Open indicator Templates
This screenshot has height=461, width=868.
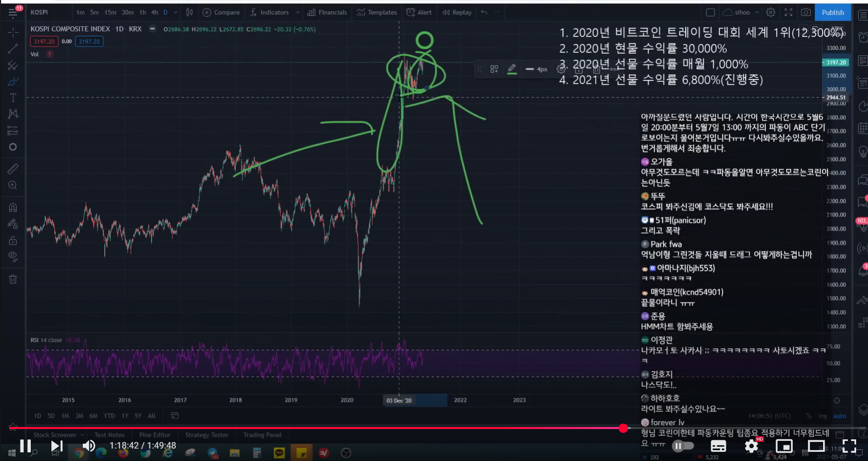tap(377, 12)
